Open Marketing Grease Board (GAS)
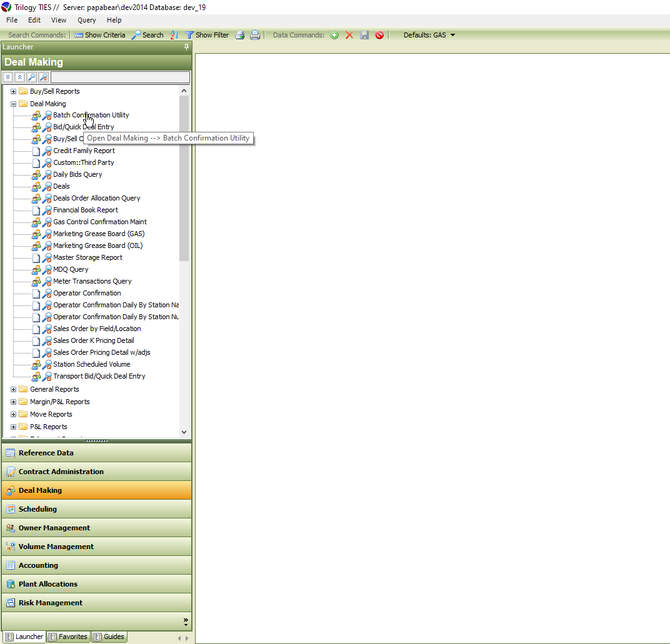This screenshot has height=644, width=670. [99, 234]
